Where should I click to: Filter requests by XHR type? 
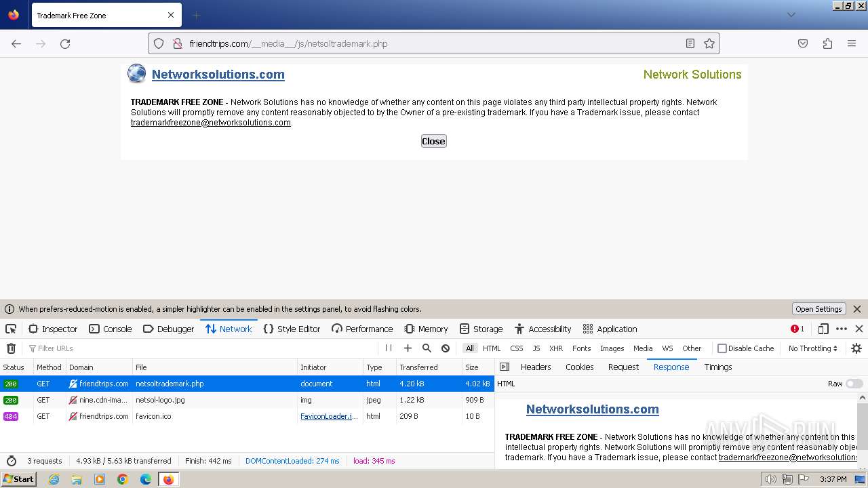click(x=556, y=348)
